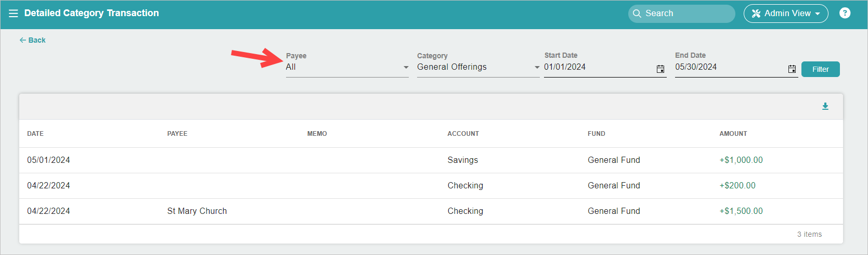Click Checking in the St Mary Church row
Image resolution: width=868 pixels, height=255 pixels.
click(465, 211)
